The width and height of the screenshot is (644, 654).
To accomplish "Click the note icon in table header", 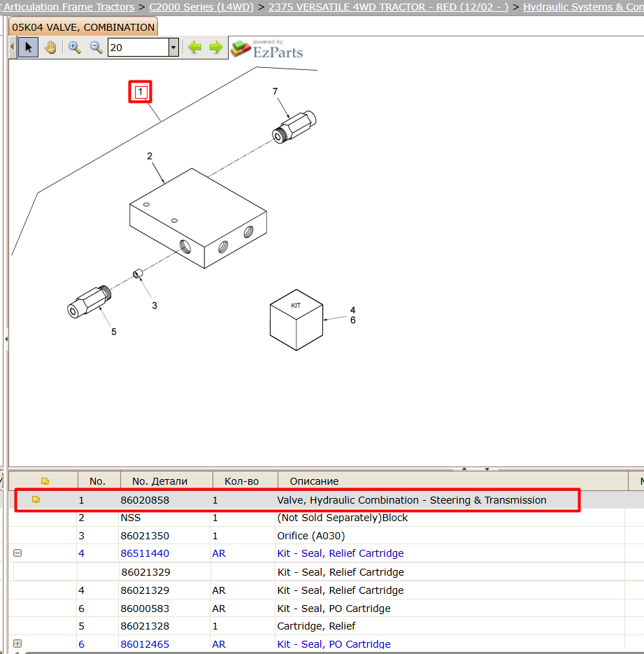I will [x=45, y=481].
